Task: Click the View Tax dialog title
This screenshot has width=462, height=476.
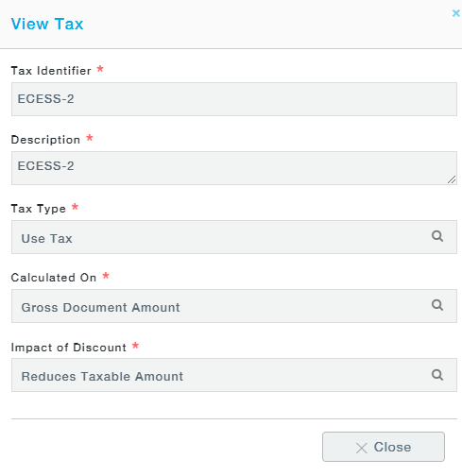Action: pyautogui.click(x=47, y=24)
